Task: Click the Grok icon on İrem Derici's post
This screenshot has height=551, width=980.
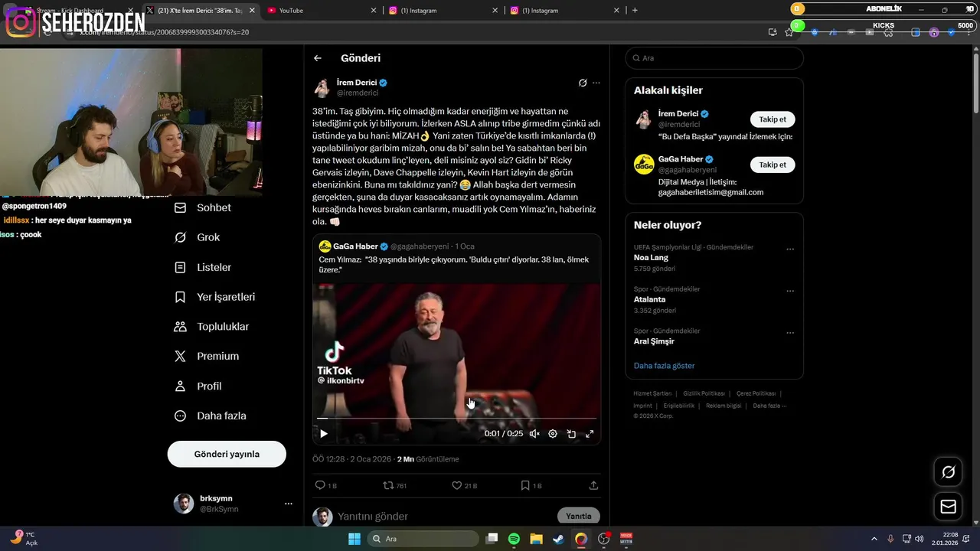Action: pos(583,83)
